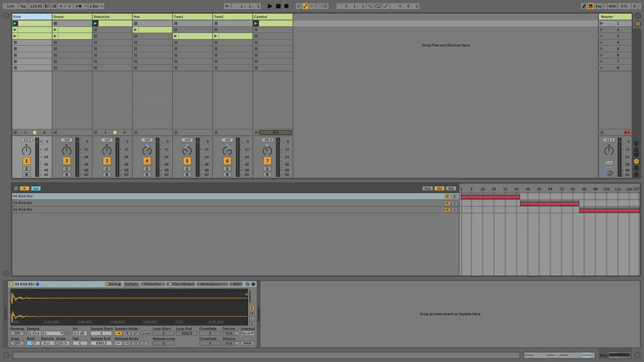Click the Sampler save preset icon
The image size is (644, 362).
tap(253, 284)
